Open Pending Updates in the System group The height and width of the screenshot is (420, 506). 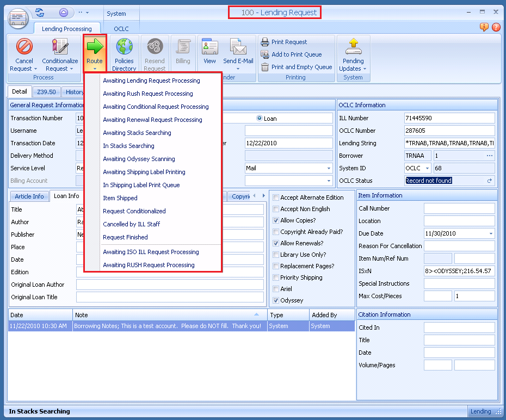tap(353, 47)
